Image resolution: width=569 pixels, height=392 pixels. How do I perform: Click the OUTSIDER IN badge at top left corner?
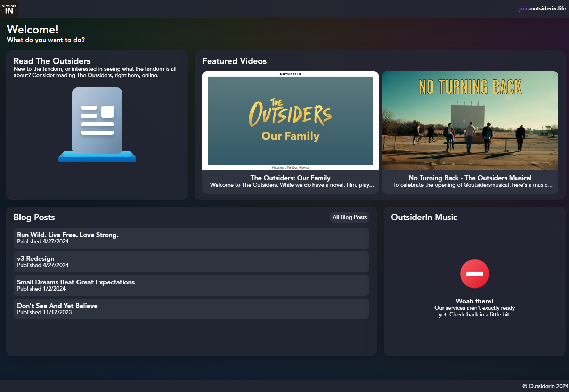click(x=9, y=9)
